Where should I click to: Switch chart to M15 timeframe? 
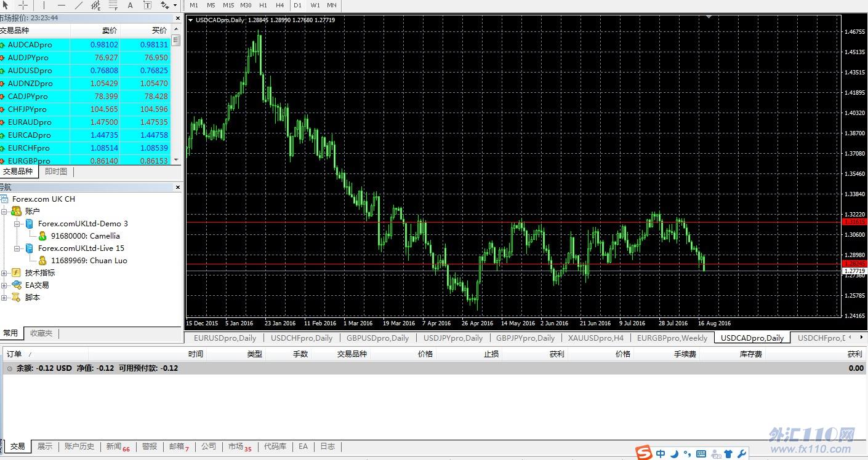[x=228, y=5]
